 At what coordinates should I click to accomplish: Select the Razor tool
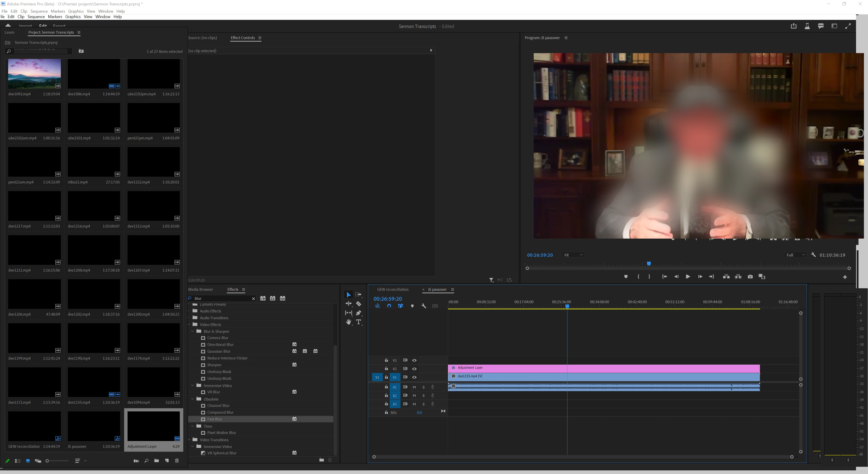coord(358,304)
